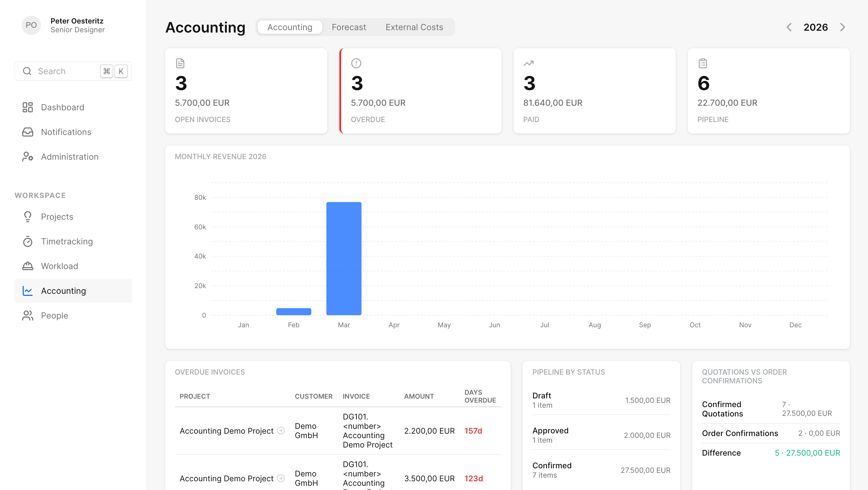Click the Confirmed 7 items row
The image size is (868, 490).
click(601, 470)
